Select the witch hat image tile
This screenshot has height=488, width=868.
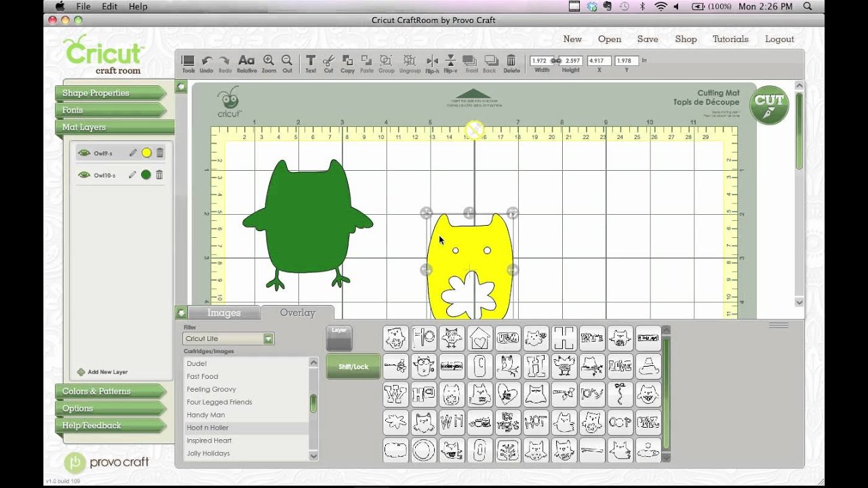(x=648, y=366)
